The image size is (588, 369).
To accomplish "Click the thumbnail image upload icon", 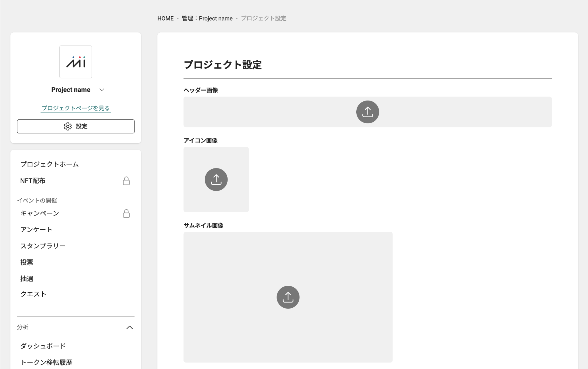I will point(288,297).
